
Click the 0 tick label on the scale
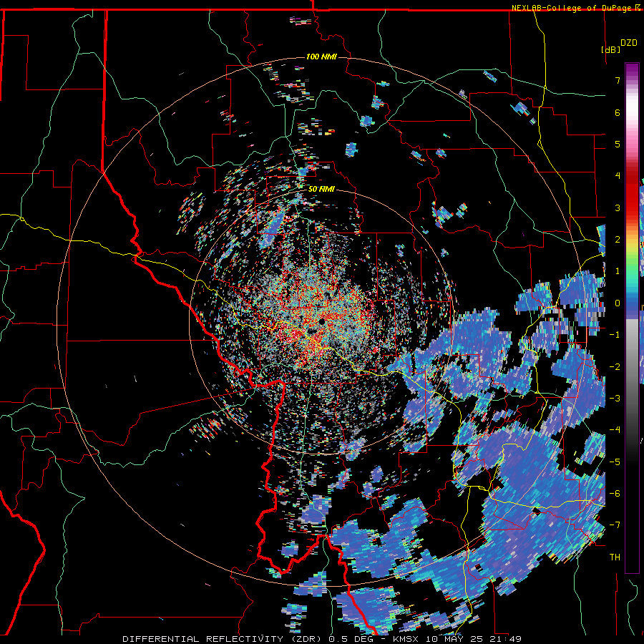pos(618,303)
